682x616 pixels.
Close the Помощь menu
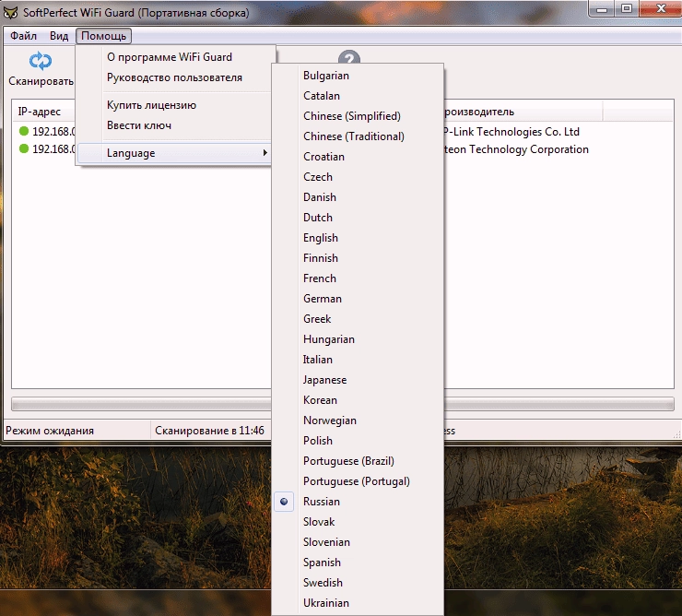tap(103, 36)
